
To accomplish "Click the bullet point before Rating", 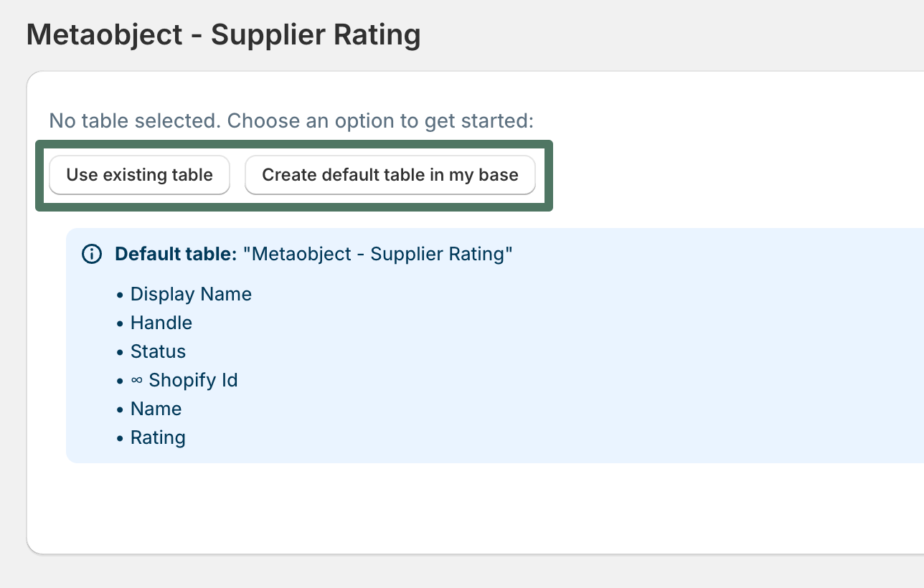I will [x=120, y=438].
